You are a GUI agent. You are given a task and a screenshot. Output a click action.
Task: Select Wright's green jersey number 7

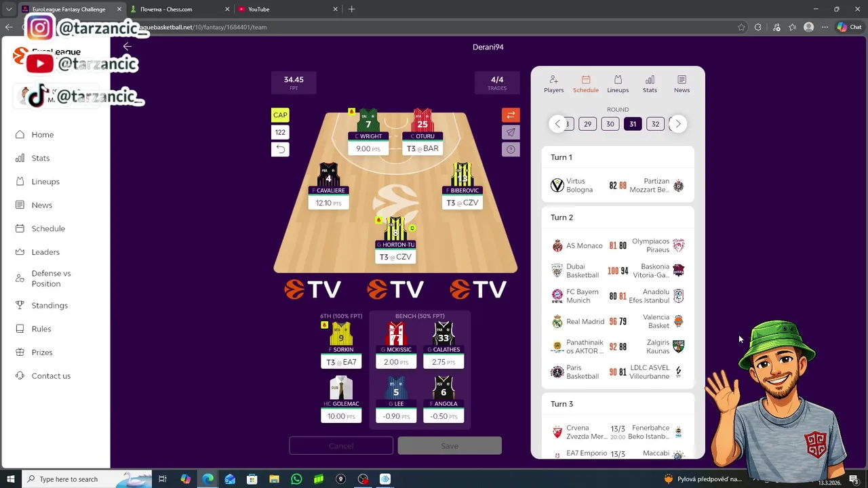pos(368,121)
